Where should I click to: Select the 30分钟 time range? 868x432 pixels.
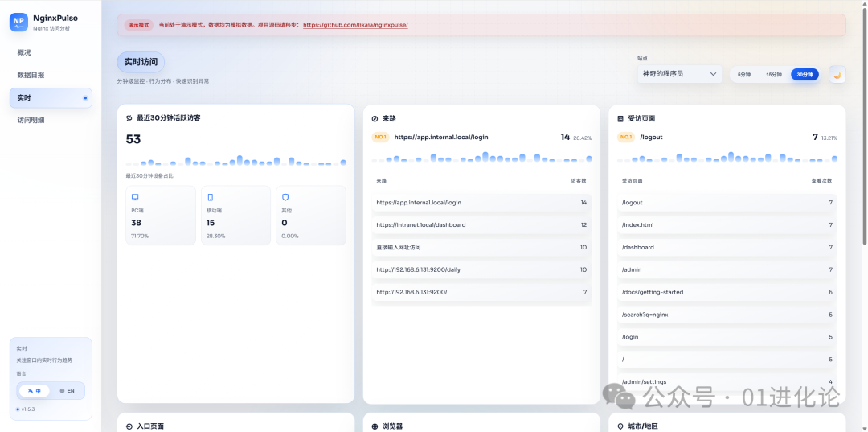[804, 74]
